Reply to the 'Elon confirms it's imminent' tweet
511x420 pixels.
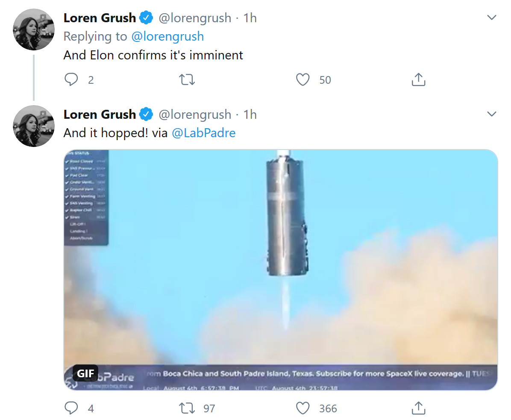click(x=71, y=80)
